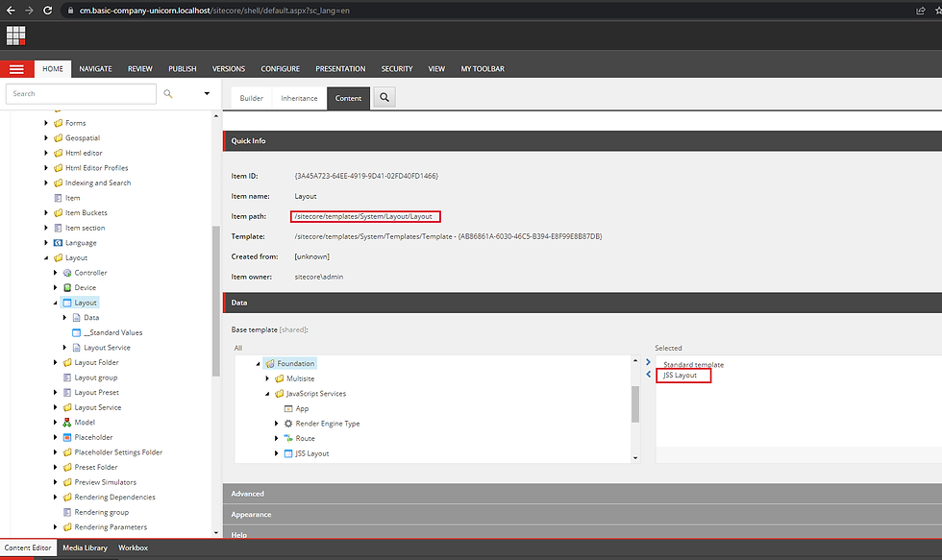Select Rendering Parameters in the tree
The height and width of the screenshot is (560, 942).
point(111,527)
